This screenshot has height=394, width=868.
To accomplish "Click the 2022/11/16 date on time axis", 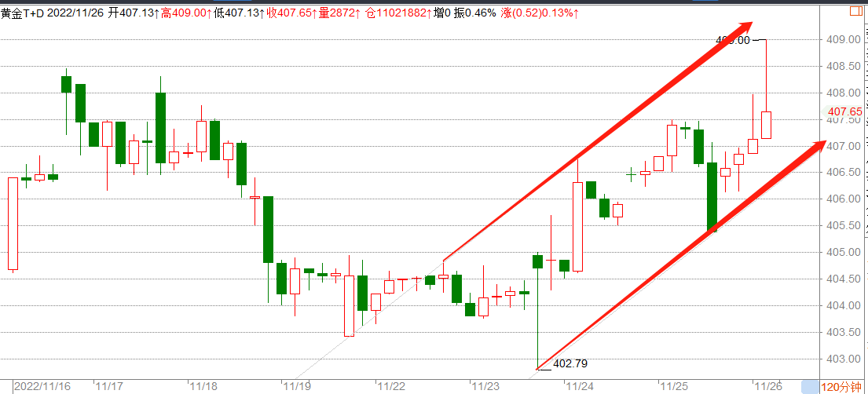I will (x=41, y=385).
